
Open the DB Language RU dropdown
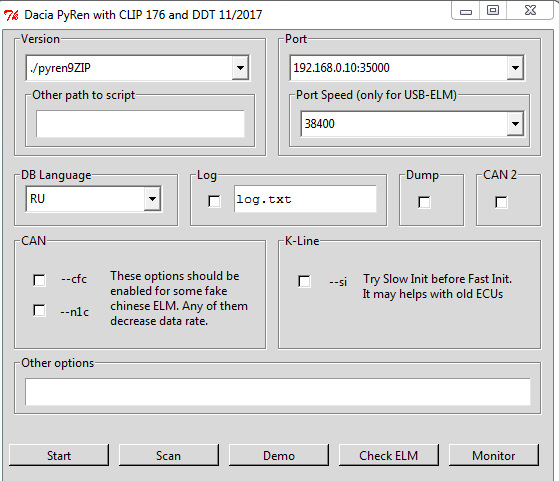tap(152, 199)
